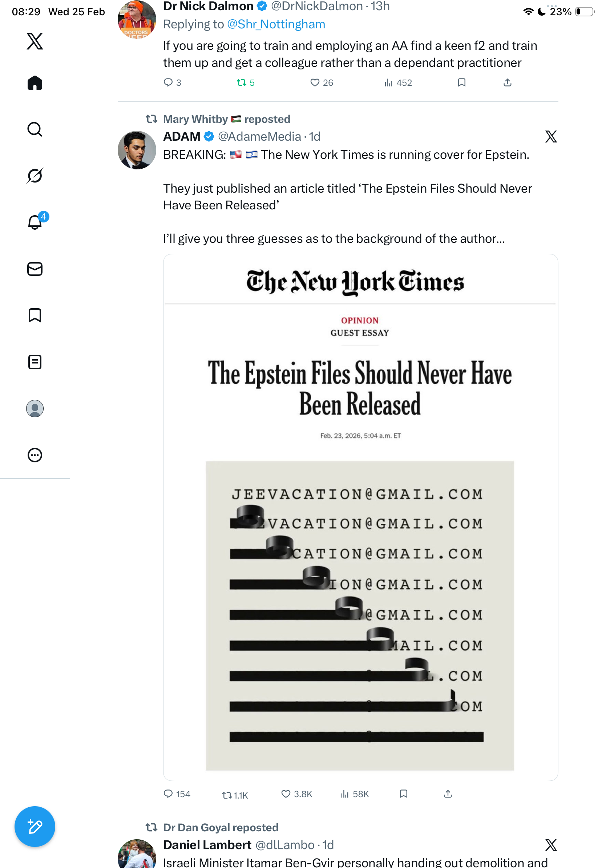The height and width of the screenshot is (868, 606).
Task: Open Bookmarks from the sidebar
Action: click(35, 315)
